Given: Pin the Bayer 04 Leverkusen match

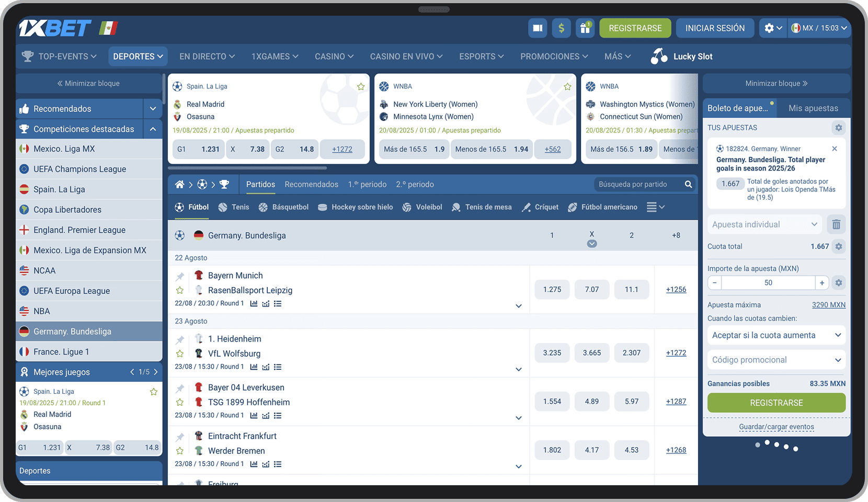Looking at the screenshot, I should (x=180, y=388).
